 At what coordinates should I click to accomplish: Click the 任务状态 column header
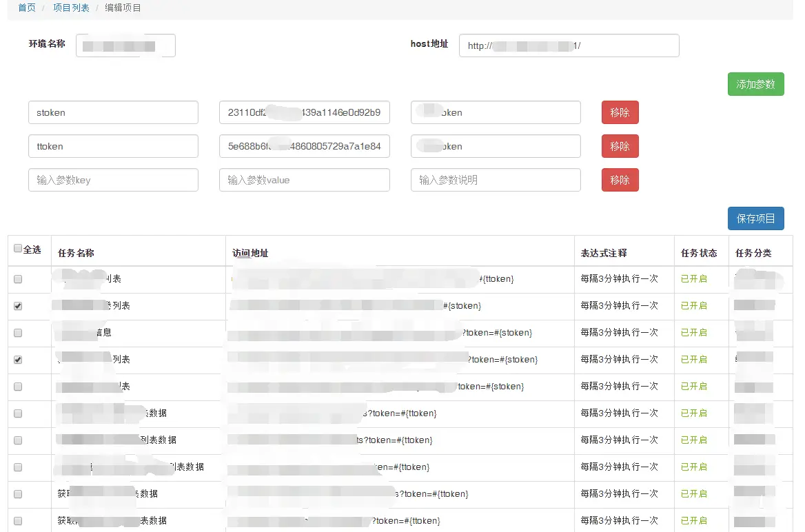coord(699,253)
